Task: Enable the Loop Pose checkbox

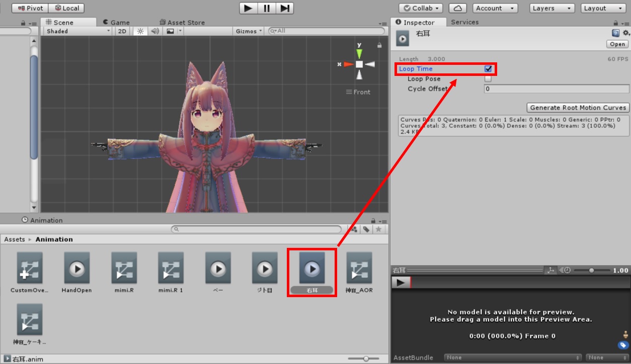Action: [488, 79]
